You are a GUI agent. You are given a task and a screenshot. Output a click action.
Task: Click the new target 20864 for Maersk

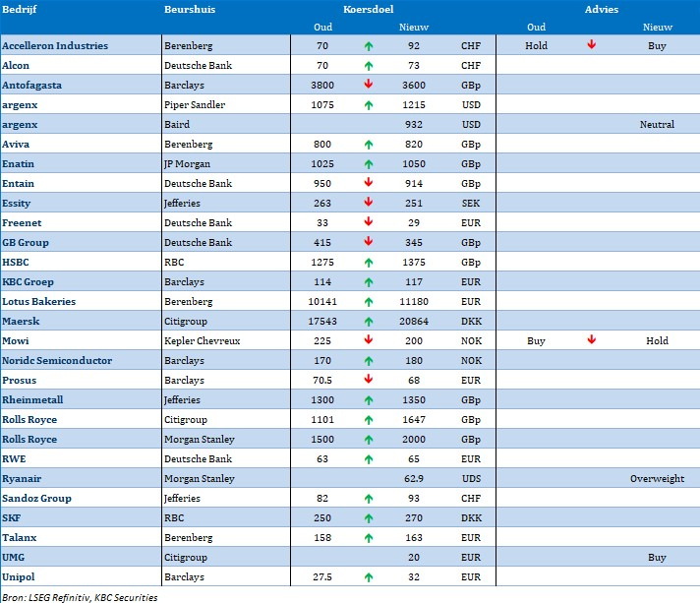(414, 321)
